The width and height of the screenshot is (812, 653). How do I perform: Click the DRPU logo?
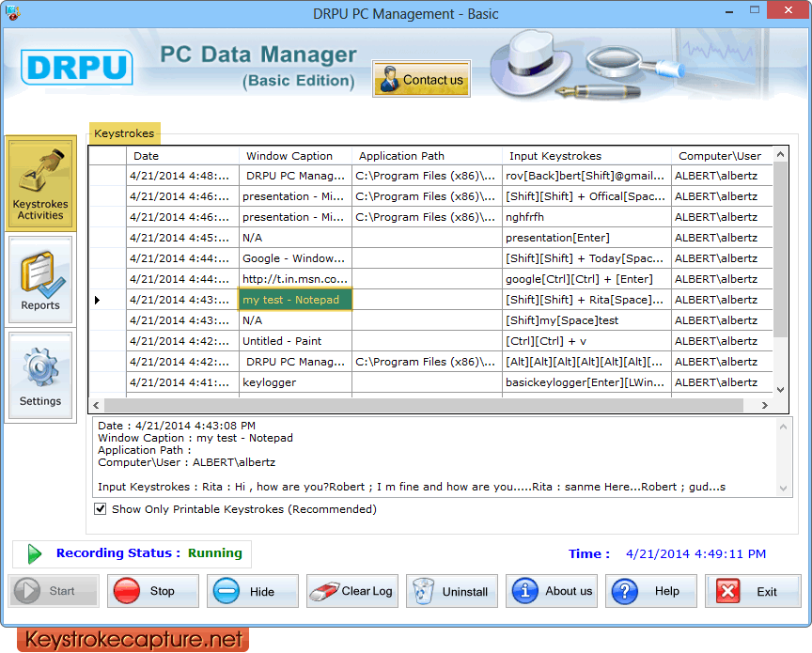point(77,67)
